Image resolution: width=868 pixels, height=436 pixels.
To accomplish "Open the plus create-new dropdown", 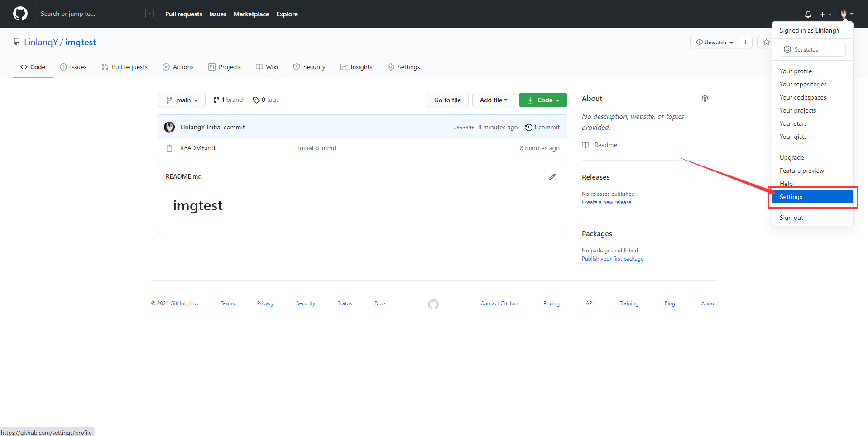I will click(x=825, y=14).
